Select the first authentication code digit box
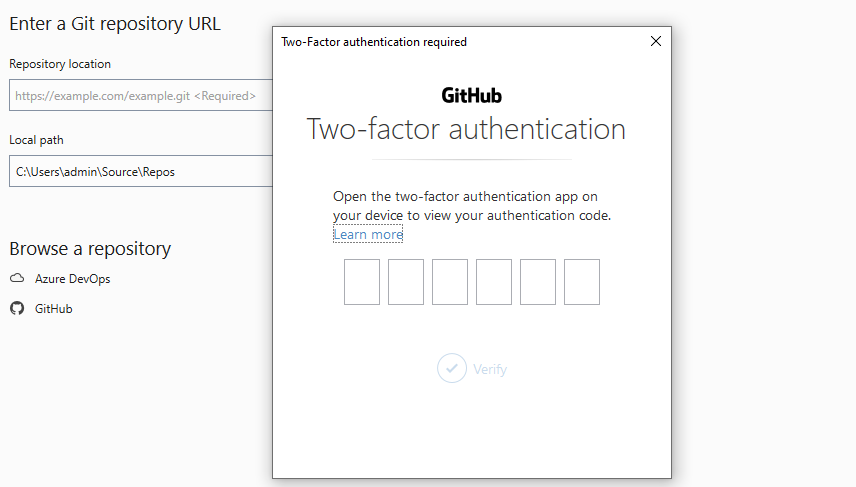The image size is (856, 487). point(362,282)
